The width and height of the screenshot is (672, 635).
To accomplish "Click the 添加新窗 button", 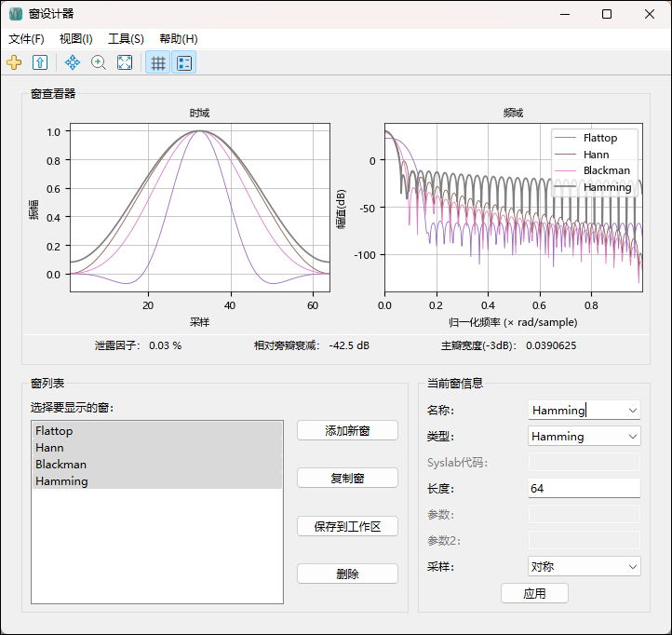I will point(347,430).
